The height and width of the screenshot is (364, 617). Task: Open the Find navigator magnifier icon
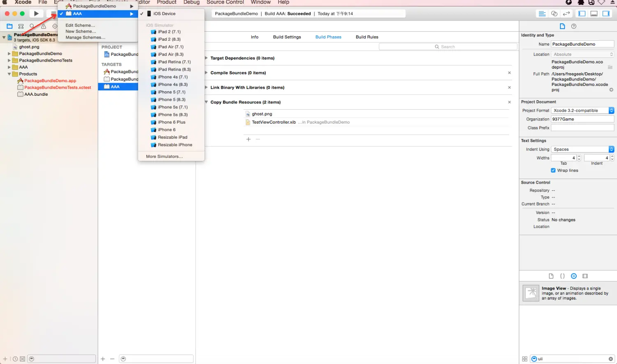coord(32,26)
